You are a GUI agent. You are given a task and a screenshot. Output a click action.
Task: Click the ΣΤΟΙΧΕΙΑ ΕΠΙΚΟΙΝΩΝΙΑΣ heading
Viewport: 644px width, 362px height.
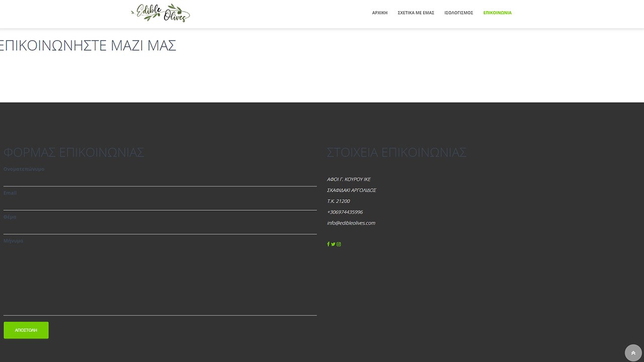click(x=396, y=152)
